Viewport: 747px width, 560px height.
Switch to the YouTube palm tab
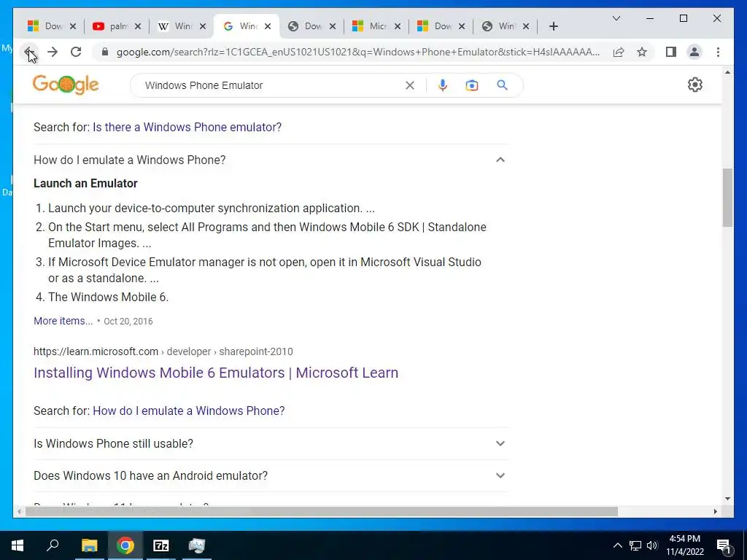pos(117,26)
